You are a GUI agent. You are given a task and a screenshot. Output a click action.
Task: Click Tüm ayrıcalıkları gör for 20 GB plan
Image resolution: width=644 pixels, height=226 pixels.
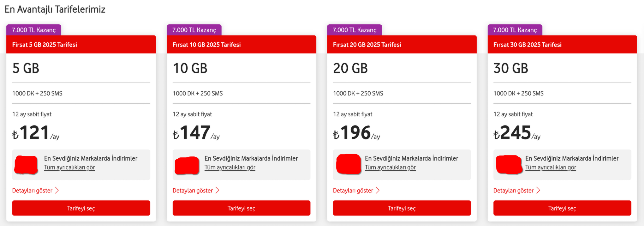pyautogui.click(x=390, y=167)
